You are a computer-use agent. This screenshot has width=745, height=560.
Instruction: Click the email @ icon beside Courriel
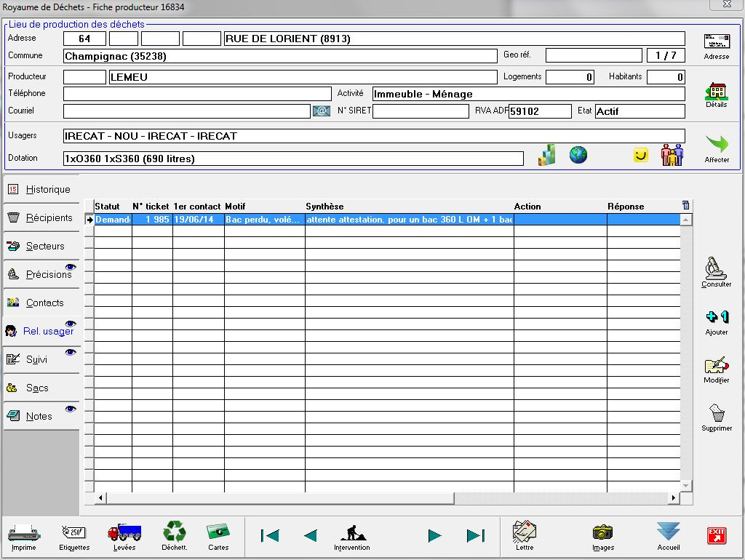[x=322, y=111]
